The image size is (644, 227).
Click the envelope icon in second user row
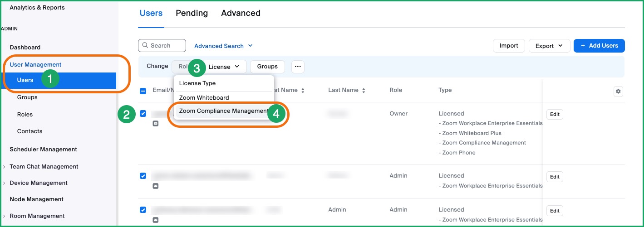click(x=156, y=186)
